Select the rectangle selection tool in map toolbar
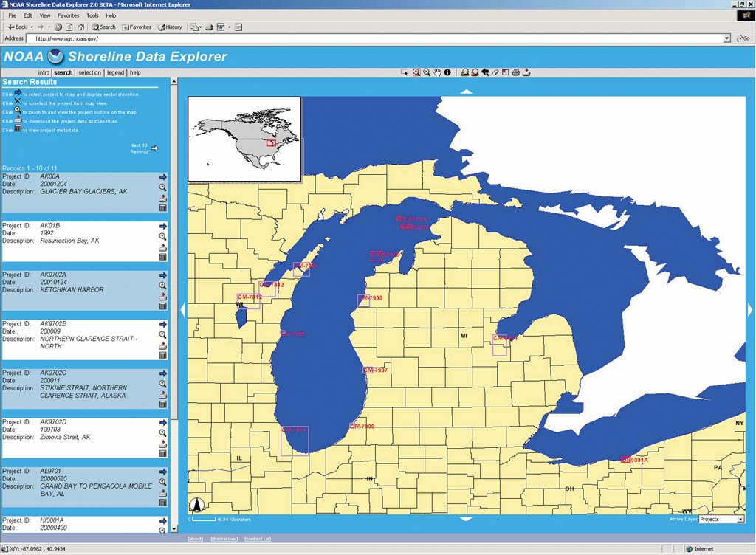Viewport: 756px width, 555px height. 405,72
